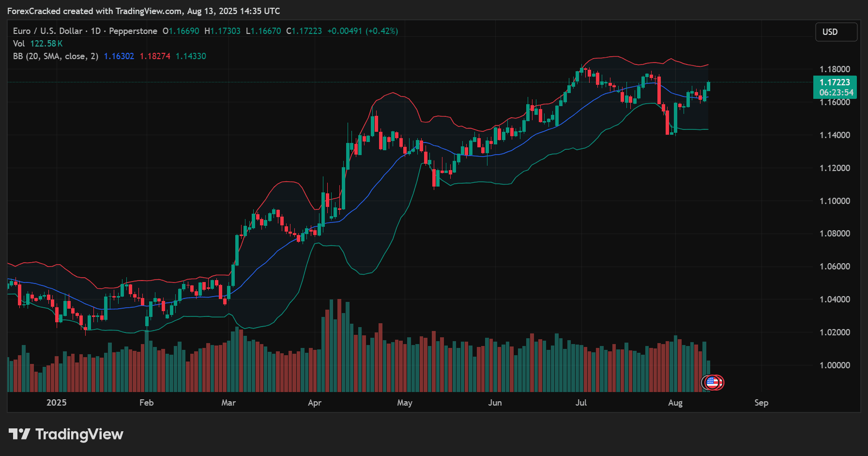The height and width of the screenshot is (456, 868).
Task: Select the 122.58K volume value
Action: pyautogui.click(x=46, y=43)
